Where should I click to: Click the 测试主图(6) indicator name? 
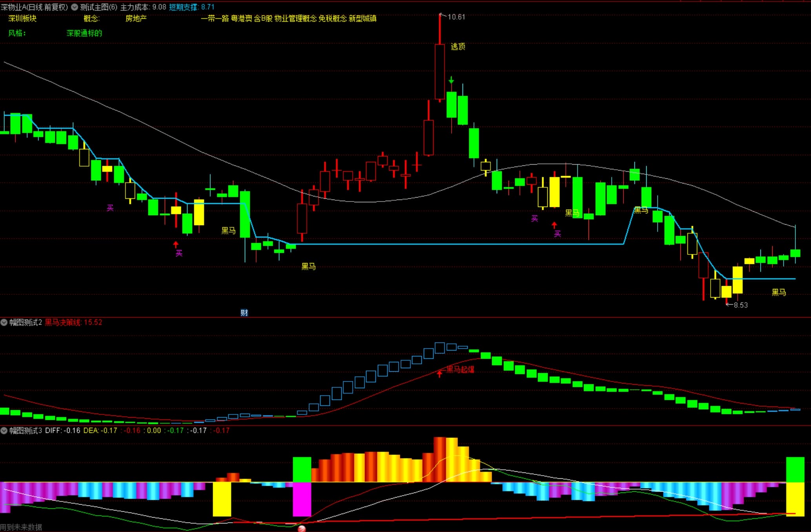[98, 7]
